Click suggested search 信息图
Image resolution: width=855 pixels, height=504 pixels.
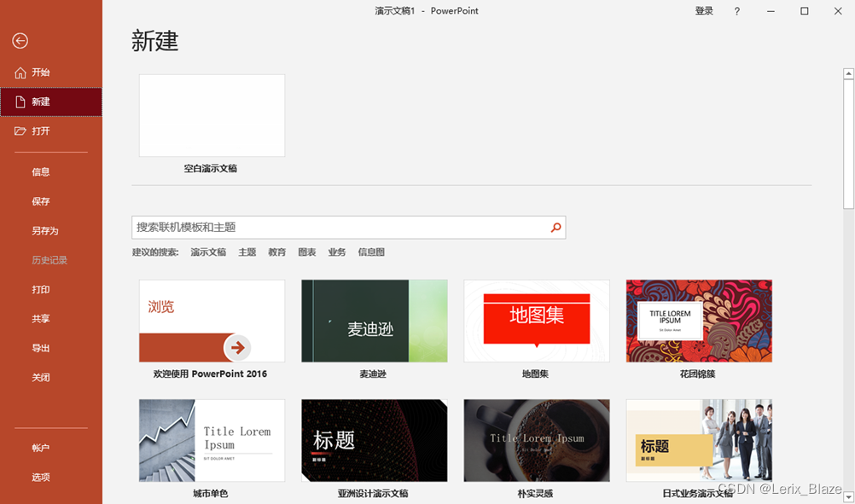(x=371, y=252)
